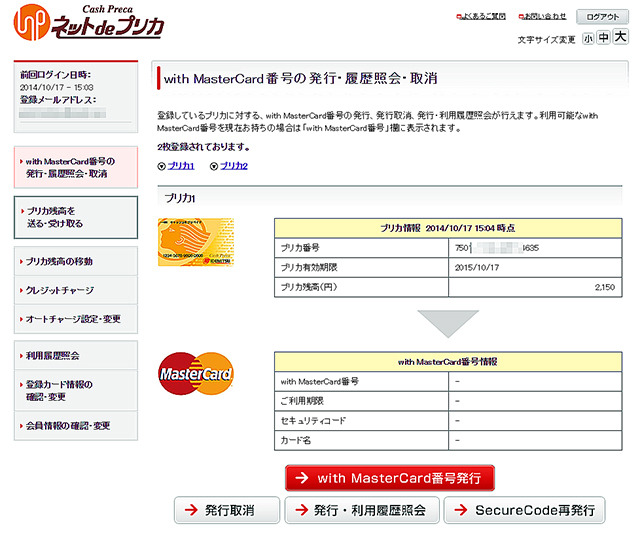Open プリカ残高の移動 sidebar menu

[x=76, y=261]
